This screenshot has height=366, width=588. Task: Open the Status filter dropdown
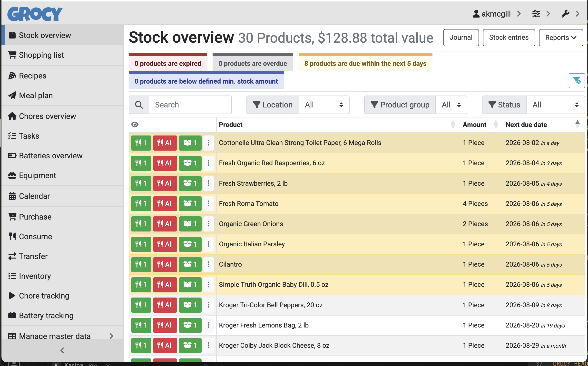[x=555, y=105]
